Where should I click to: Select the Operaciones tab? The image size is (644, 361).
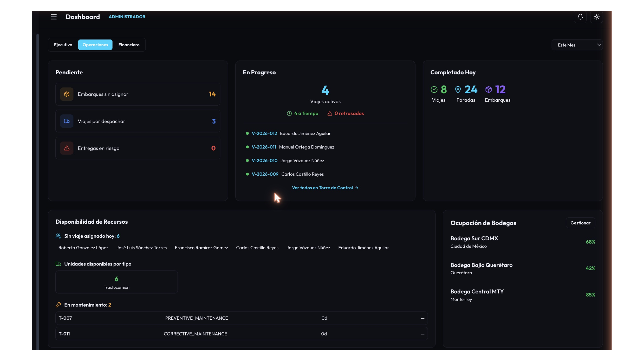pos(95,45)
